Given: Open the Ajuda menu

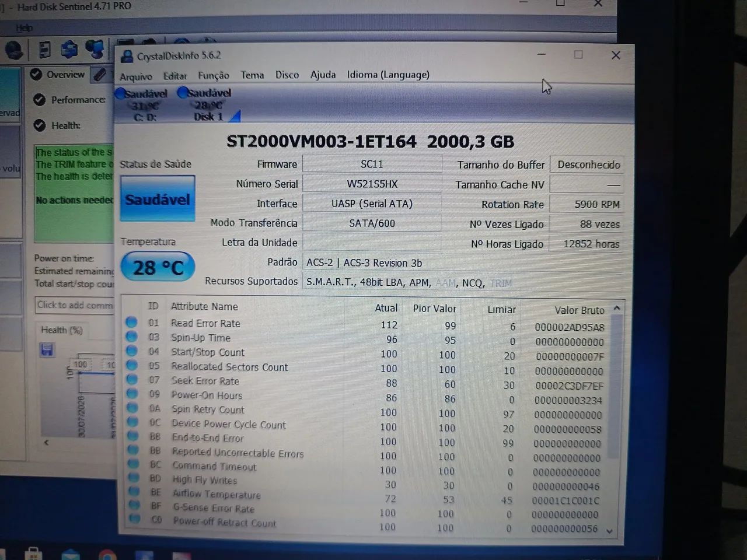Looking at the screenshot, I should tap(323, 75).
